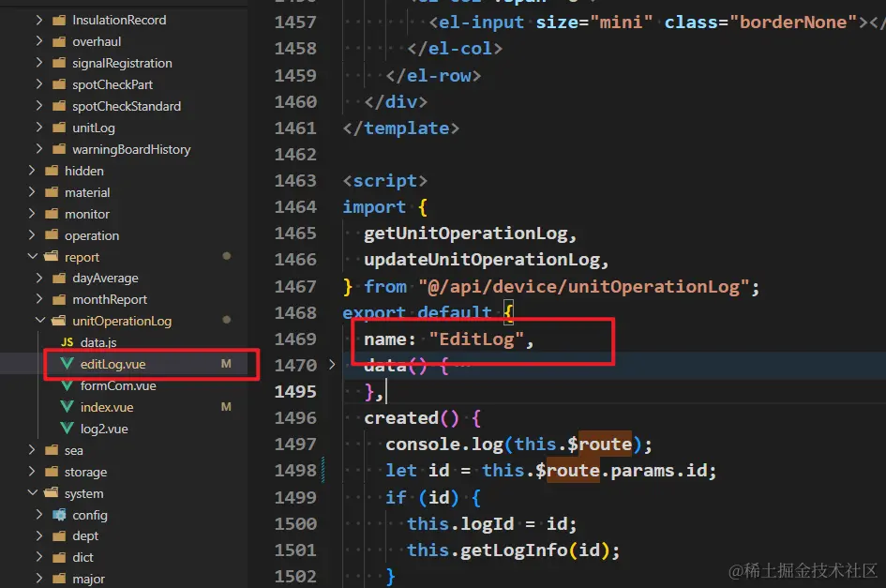This screenshot has height=588, width=886.
Task: Click the M status badge on index.vue
Action: coord(226,406)
